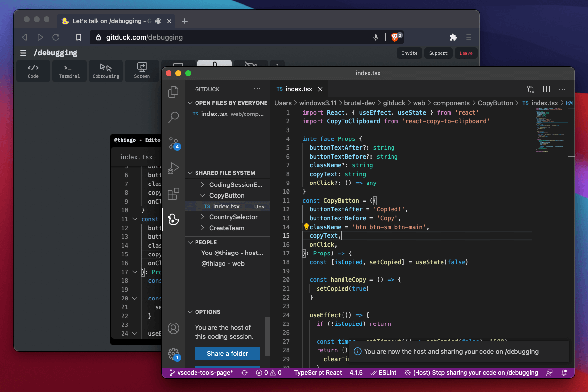588x392 pixels.
Task: Click the 4.1.5 TypeScript version in status bar
Action: pos(356,373)
